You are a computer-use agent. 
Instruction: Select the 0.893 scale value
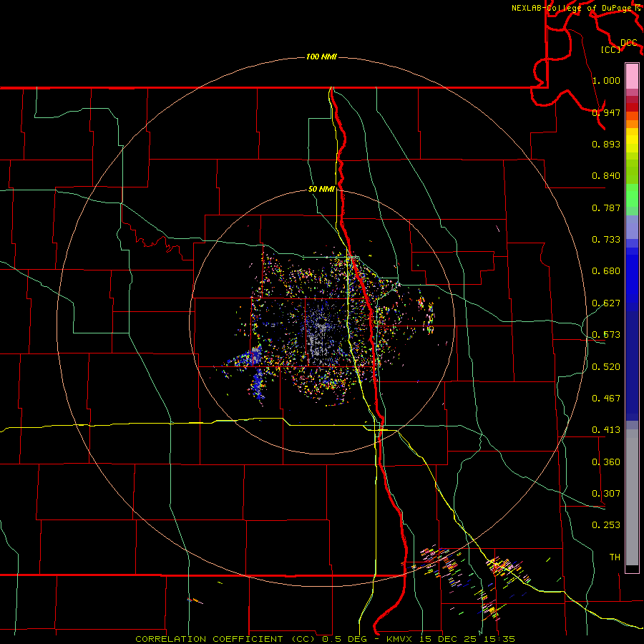(x=606, y=144)
